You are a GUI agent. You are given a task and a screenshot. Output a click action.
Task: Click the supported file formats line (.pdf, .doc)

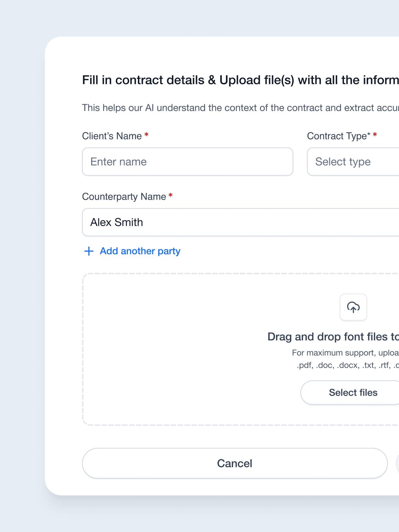point(347,365)
